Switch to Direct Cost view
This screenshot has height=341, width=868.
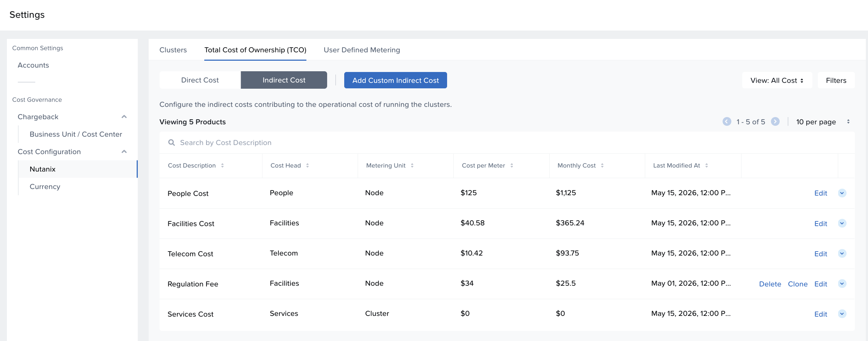tap(200, 80)
